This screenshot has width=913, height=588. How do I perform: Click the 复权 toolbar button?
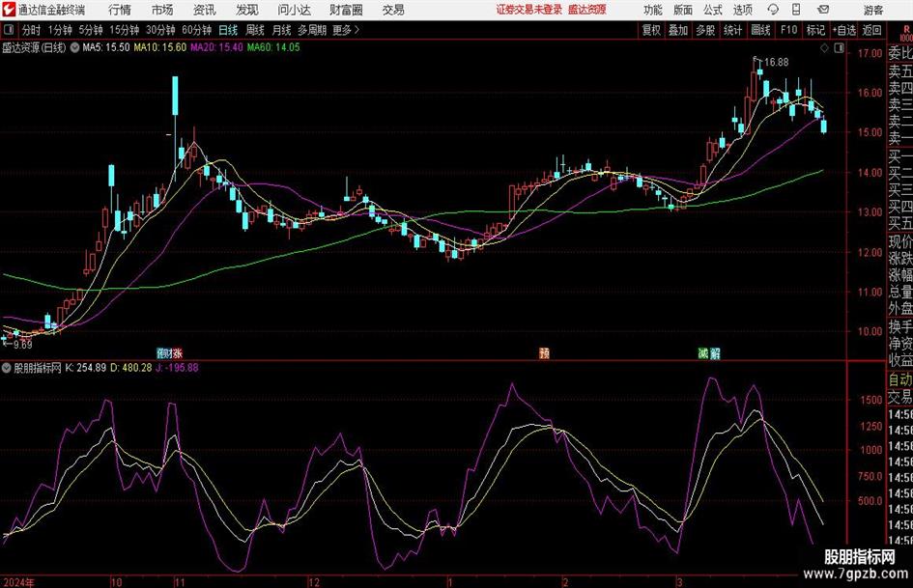[651, 30]
